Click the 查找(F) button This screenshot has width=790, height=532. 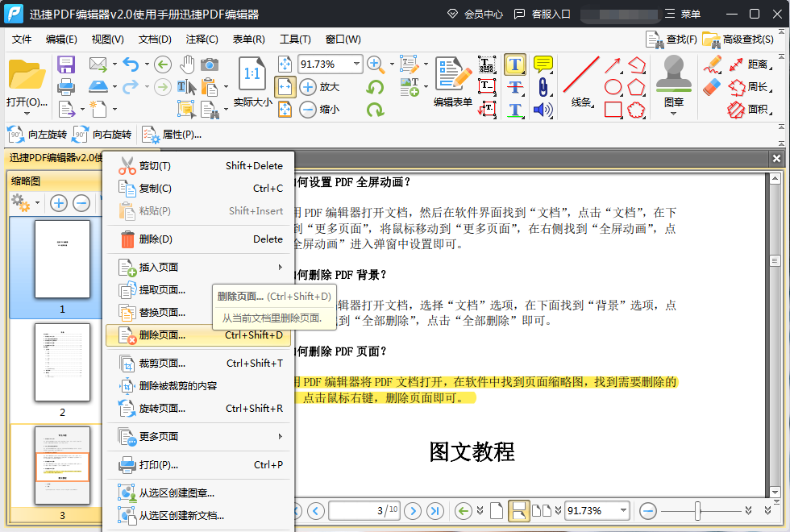tap(671, 39)
